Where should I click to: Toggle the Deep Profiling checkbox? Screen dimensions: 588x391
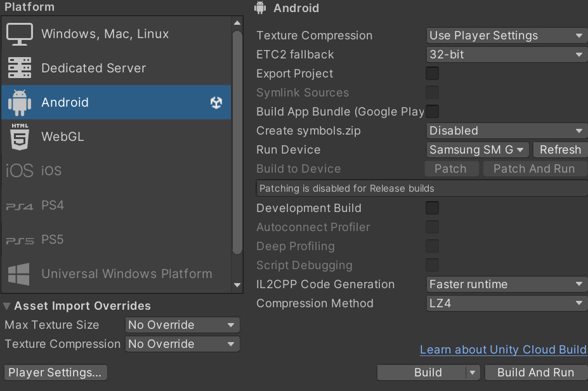(432, 246)
